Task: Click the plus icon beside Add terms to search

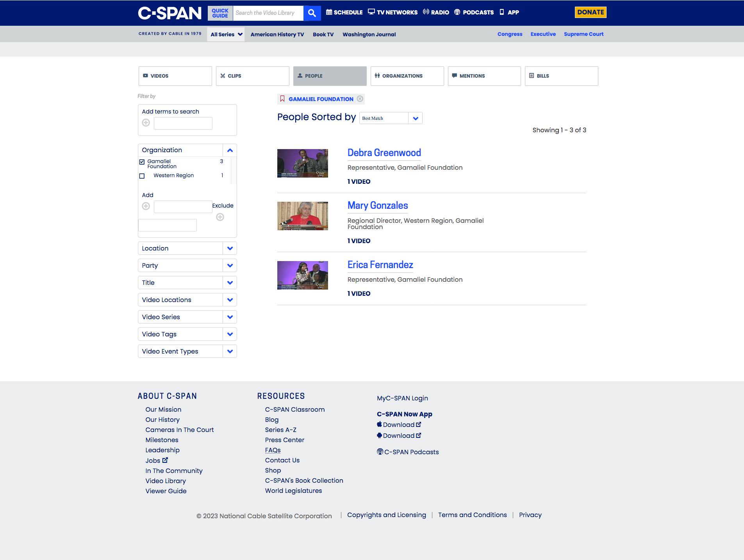Action: point(146,123)
